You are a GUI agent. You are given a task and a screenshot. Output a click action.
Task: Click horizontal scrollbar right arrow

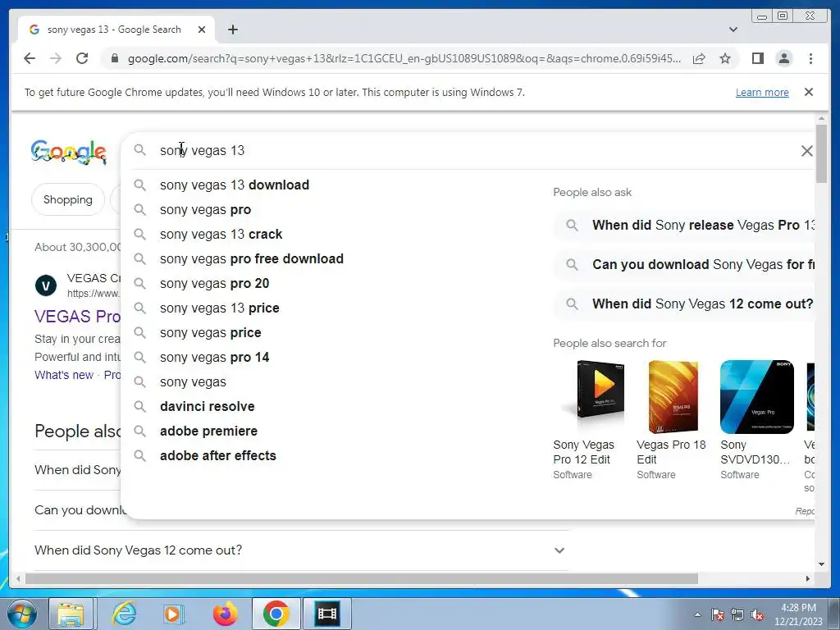808,578
